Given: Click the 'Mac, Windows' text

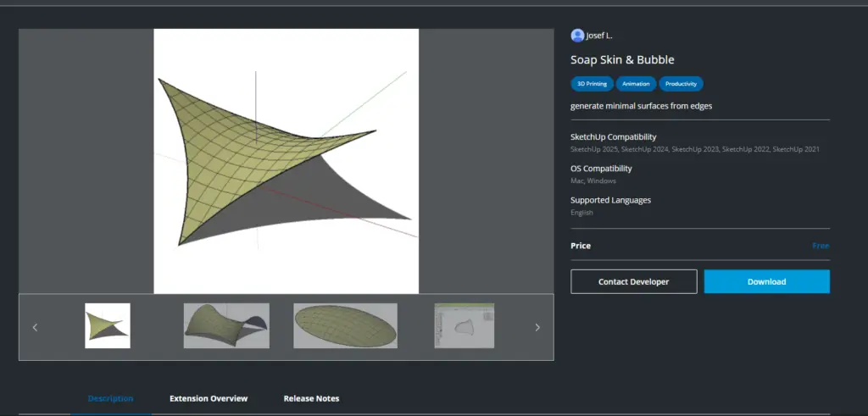Looking at the screenshot, I should (593, 181).
